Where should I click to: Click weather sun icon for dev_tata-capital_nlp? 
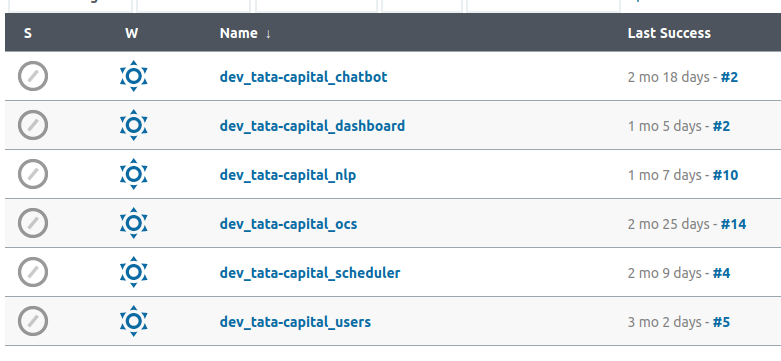coord(133,174)
